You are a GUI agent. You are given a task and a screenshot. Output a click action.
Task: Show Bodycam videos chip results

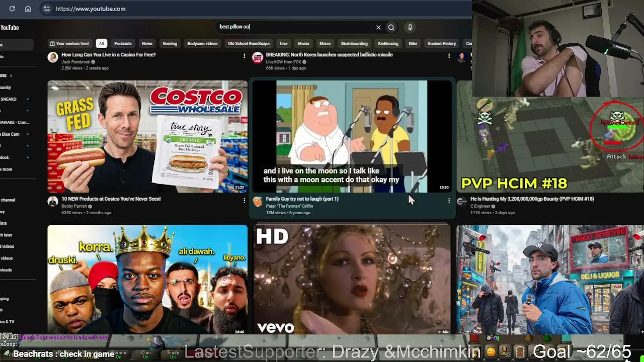point(202,44)
